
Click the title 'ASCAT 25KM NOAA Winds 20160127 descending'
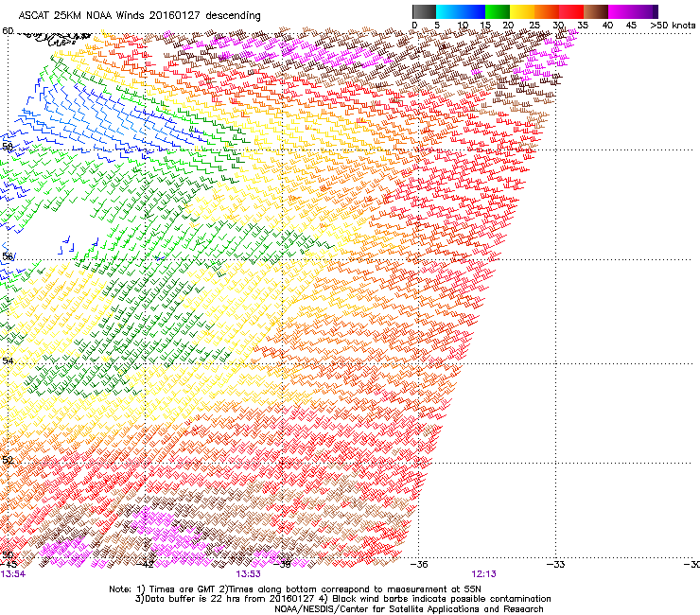(x=139, y=15)
